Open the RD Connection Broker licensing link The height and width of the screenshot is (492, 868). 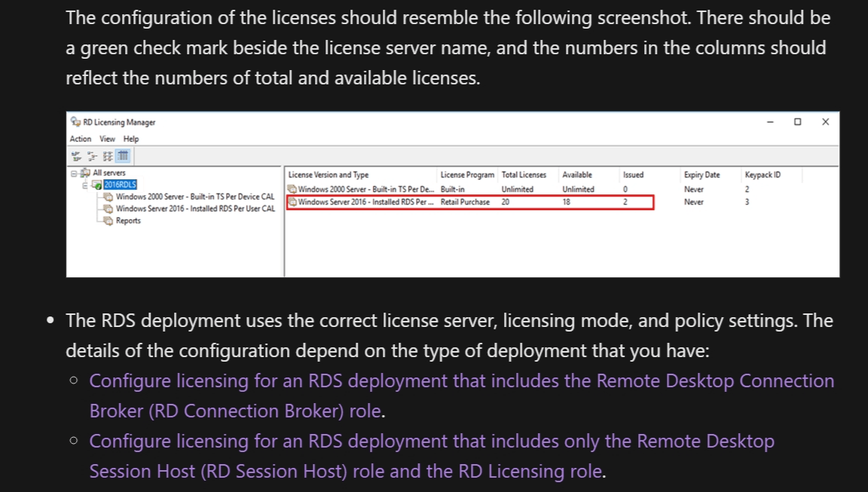pyautogui.click(x=462, y=396)
